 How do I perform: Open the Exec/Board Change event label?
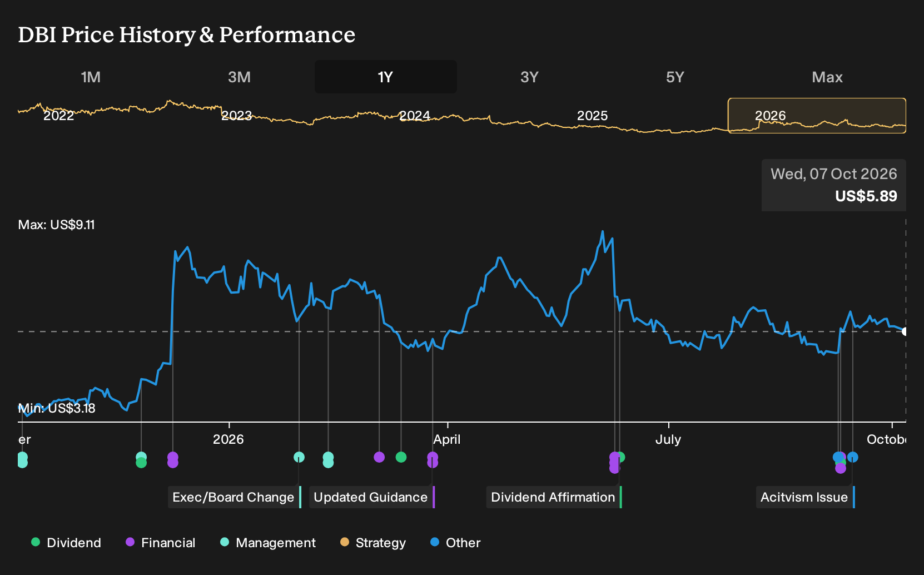235,497
